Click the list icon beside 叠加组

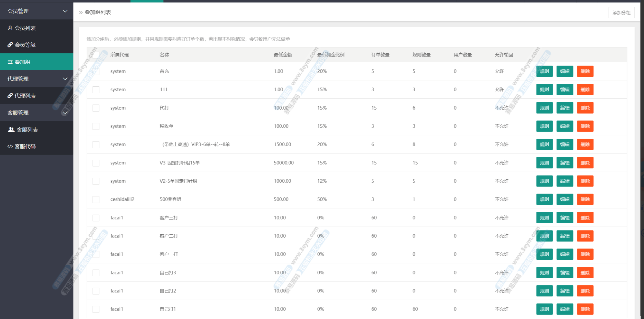(10, 62)
